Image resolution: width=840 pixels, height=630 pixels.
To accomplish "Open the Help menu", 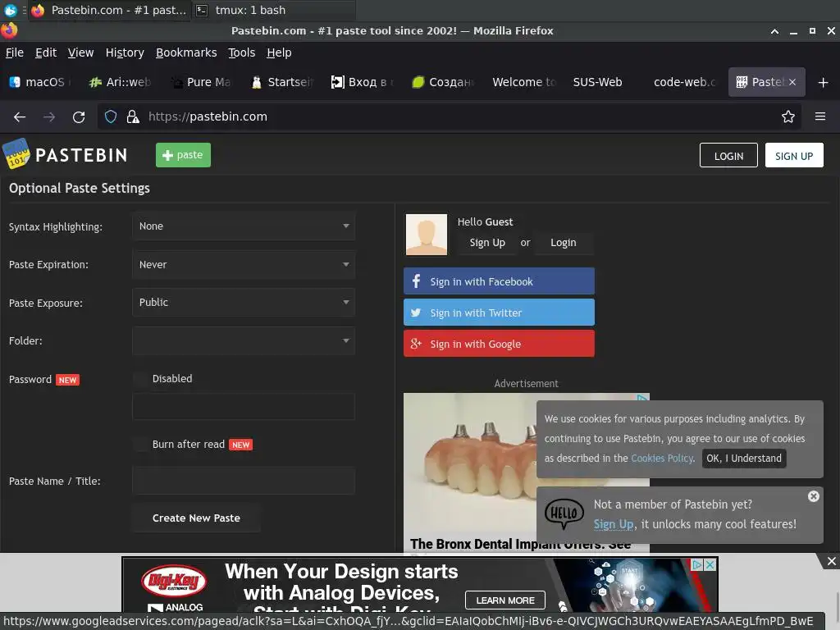I will (x=279, y=52).
